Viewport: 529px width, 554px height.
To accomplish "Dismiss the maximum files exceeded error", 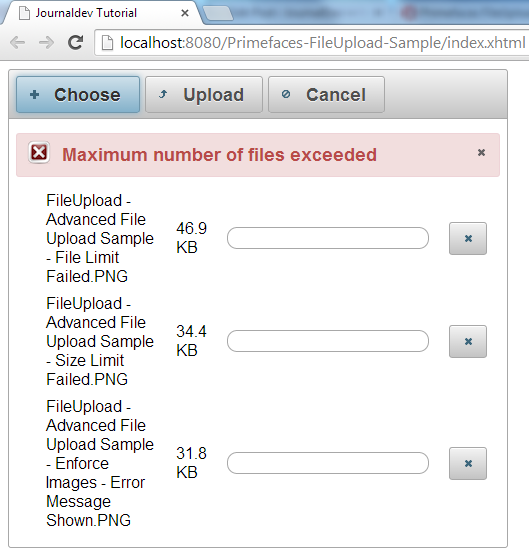I will 481,153.
